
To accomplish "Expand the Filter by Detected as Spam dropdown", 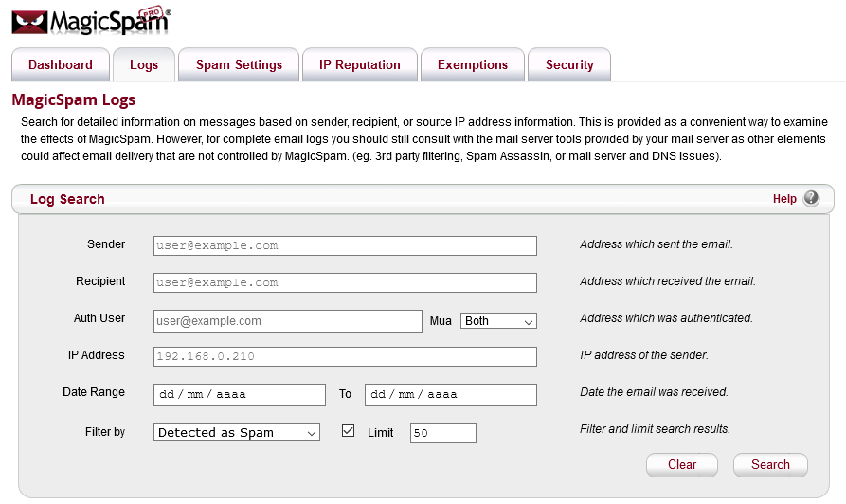I will [x=237, y=433].
